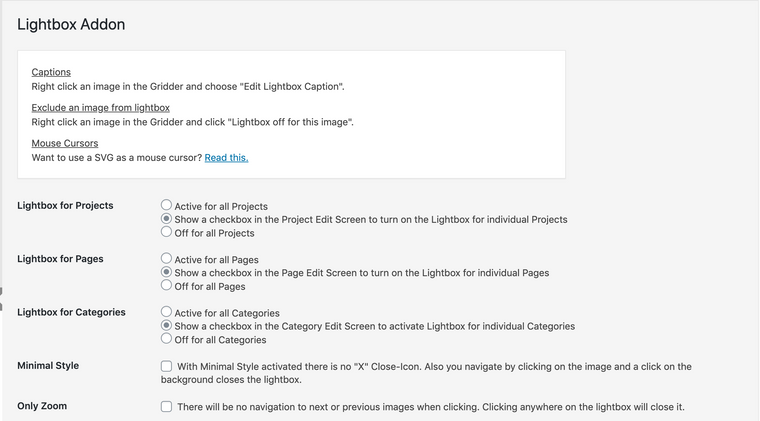The width and height of the screenshot is (760, 421).
Task: Select "Off for all Pages" radio button
Action: pos(167,285)
